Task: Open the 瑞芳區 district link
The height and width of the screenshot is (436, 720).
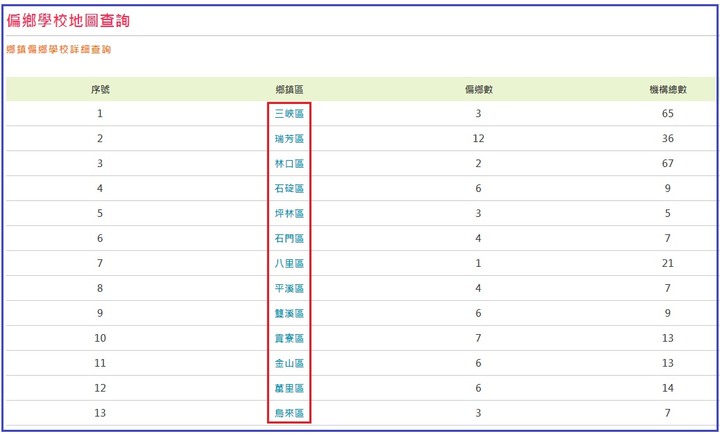Action: [289, 139]
